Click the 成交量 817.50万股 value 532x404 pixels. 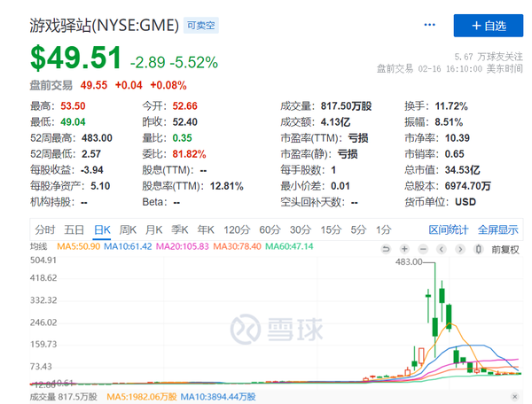point(347,106)
